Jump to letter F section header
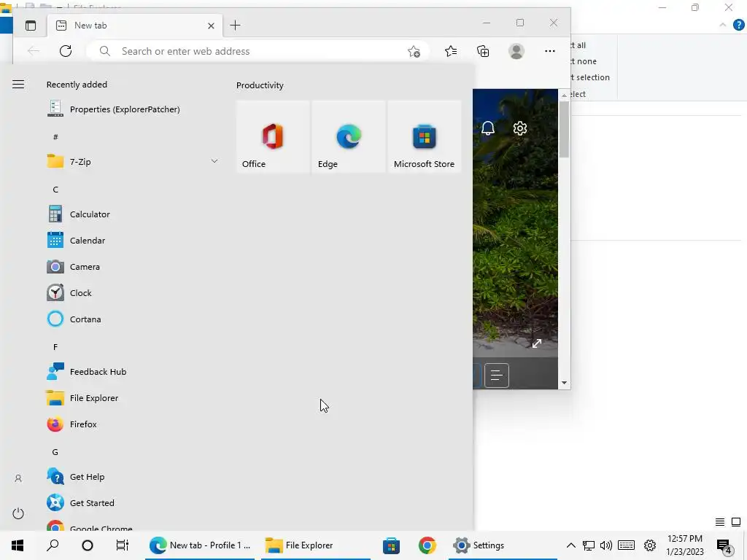The height and width of the screenshot is (560, 747). (55, 347)
